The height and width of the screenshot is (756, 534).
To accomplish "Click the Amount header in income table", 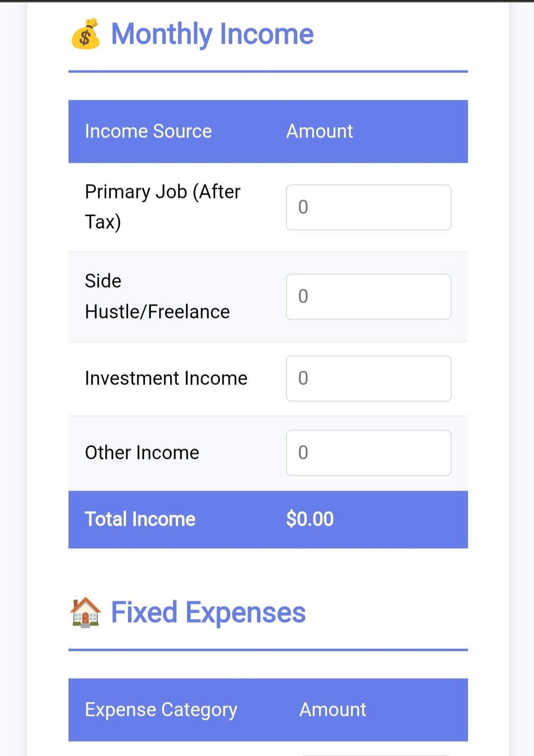I will click(x=319, y=131).
